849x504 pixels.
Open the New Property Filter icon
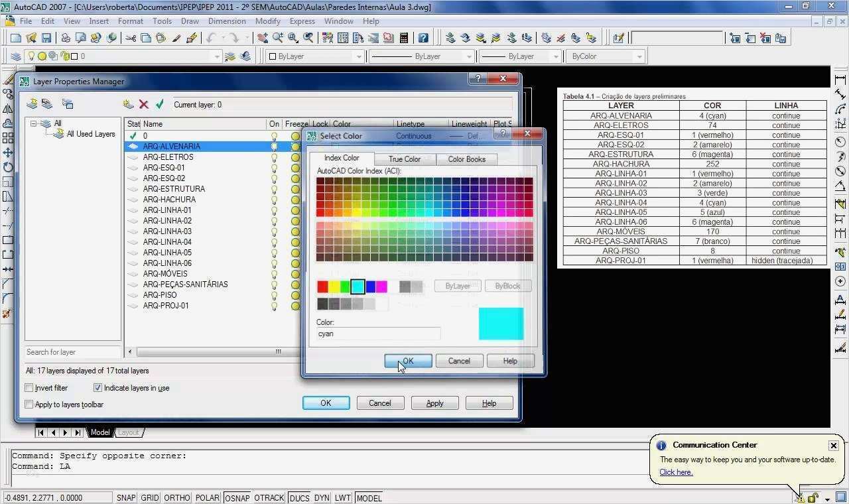click(32, 104)
